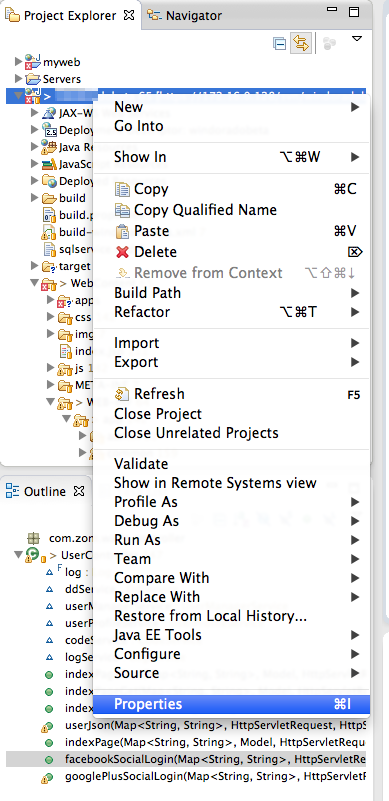Screen dimensions: 389x801
Task: Click the red Delete X icon
Action: (x=123, y=252)
